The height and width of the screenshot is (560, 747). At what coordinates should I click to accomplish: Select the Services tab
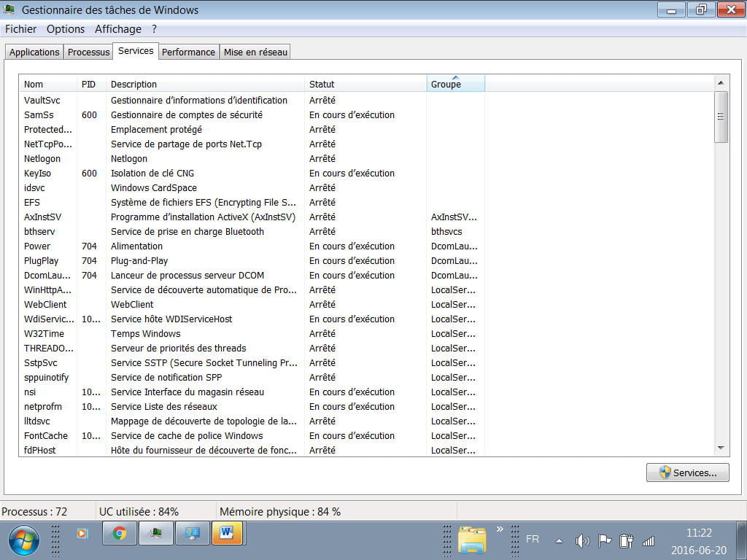pos(136,51)
